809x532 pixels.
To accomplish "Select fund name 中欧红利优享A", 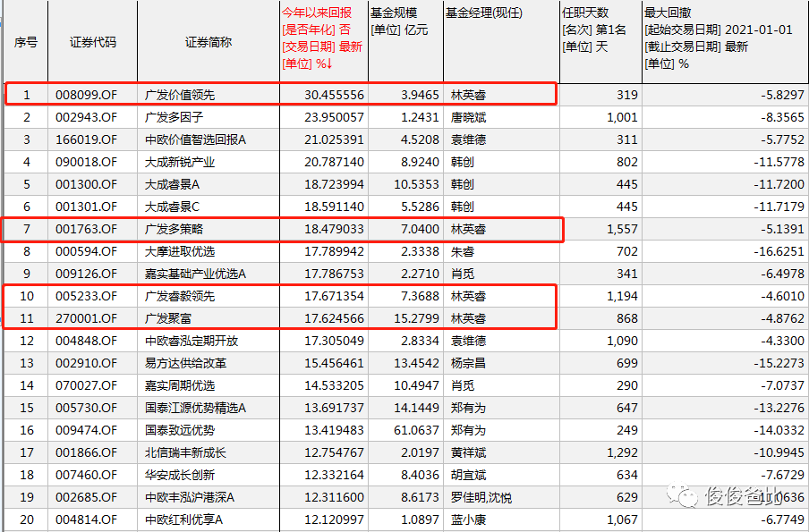I will point(183,519).
